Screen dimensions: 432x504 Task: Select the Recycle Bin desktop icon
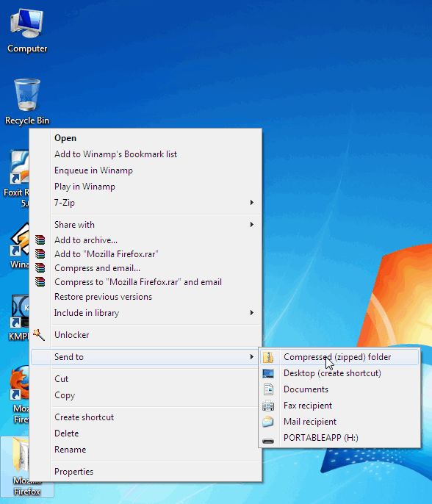tap(27, 96)
